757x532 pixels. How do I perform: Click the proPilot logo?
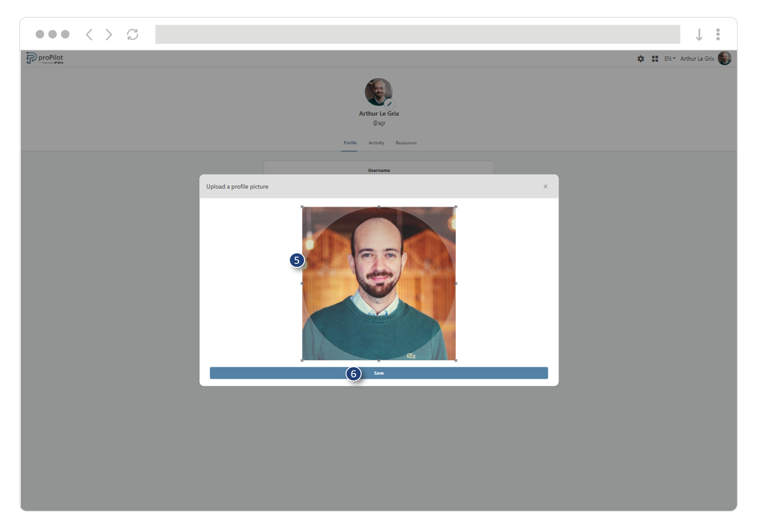coord(45,58)
